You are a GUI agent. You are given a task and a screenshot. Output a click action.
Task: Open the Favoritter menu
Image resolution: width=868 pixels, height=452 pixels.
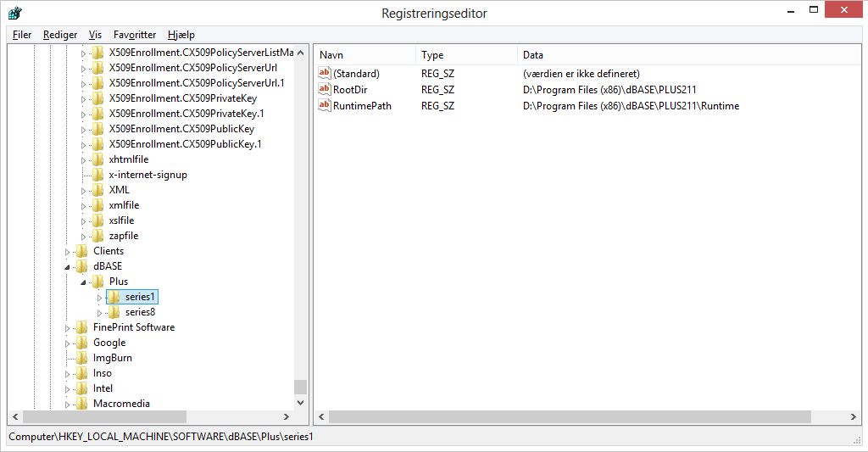coord(135,34)
